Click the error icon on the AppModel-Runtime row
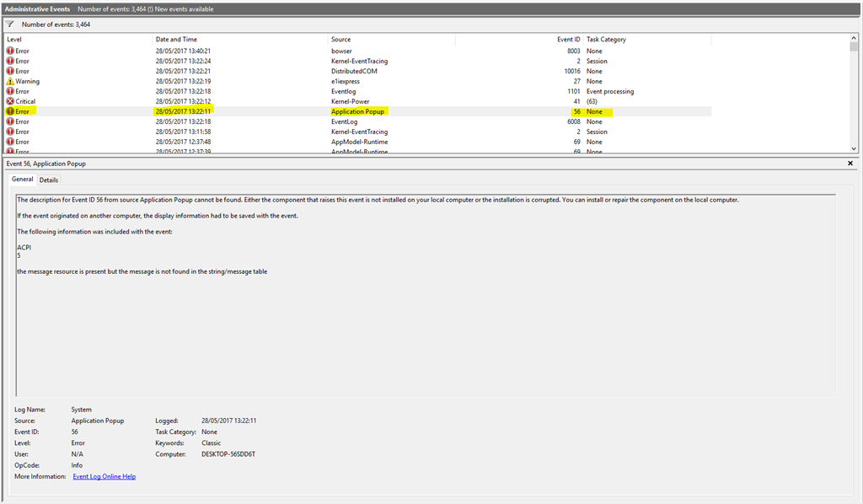 point(8,142)
